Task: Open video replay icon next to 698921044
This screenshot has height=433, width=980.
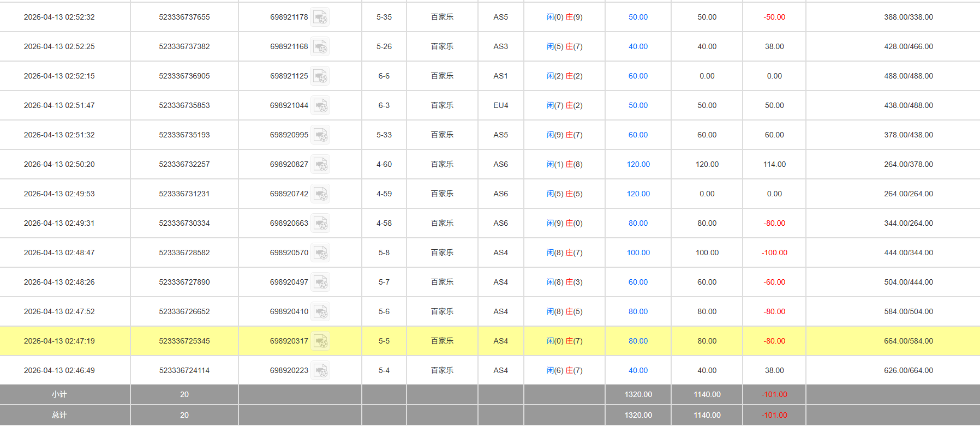Action: [320, 106]
